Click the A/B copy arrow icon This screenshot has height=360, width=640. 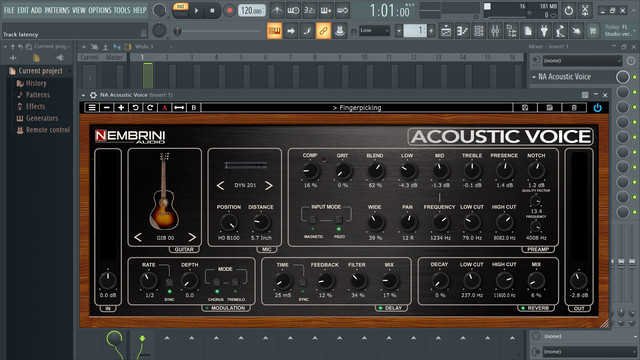point(179,108)
